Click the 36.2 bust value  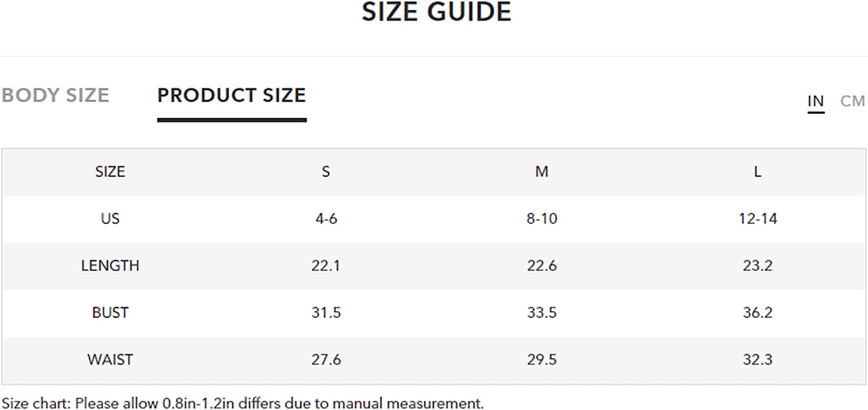pyautogui.click(x=757, y=313)
